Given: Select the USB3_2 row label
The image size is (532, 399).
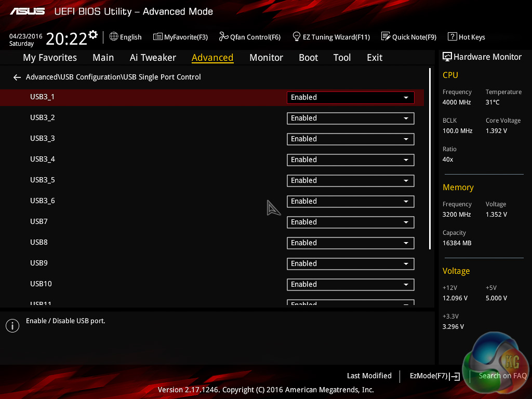Looking at the screenshot, I should click(43, 117).
